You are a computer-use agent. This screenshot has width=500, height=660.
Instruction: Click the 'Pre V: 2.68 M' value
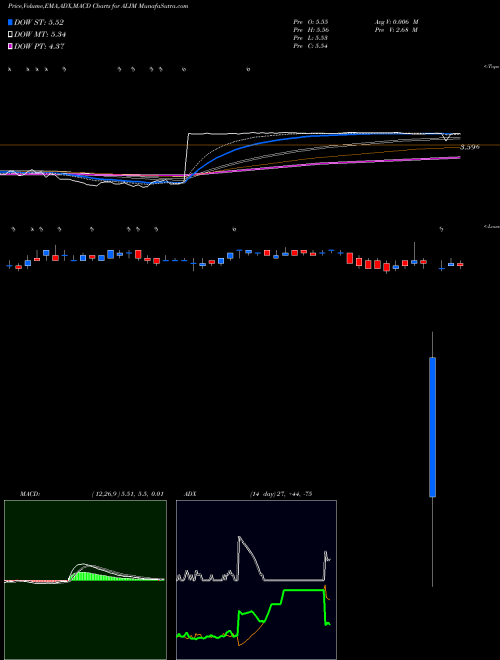tap(397, 30)
